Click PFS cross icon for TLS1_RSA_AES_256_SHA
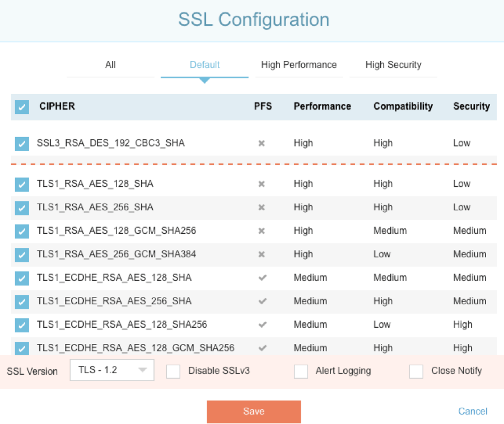504x424 pixels. coord(261,208)
